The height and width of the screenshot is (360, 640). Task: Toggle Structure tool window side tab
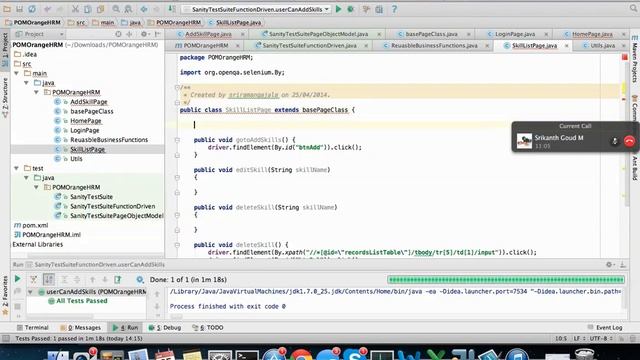[x=5, y=98]
